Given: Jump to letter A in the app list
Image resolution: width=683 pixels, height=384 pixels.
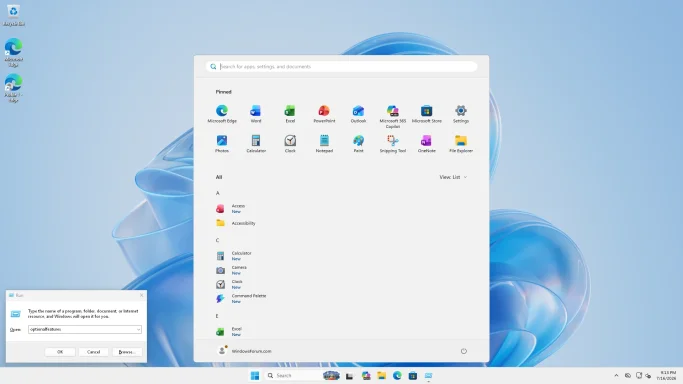Looking at the screenshot, I should (x=218, y=193).
